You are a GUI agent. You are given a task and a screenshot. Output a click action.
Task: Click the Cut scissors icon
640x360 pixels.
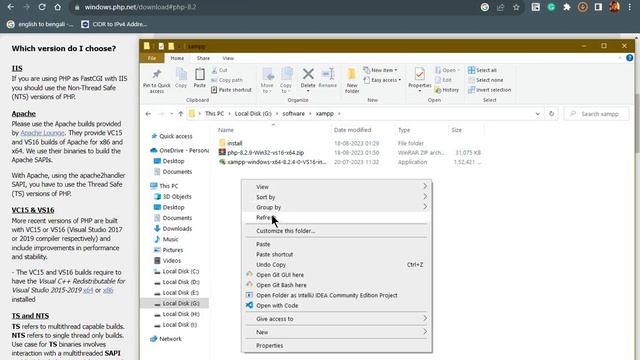click(x=214, y=70)
